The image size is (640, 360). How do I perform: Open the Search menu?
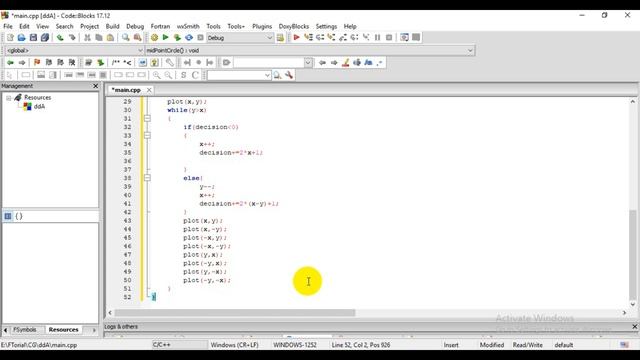64,26
